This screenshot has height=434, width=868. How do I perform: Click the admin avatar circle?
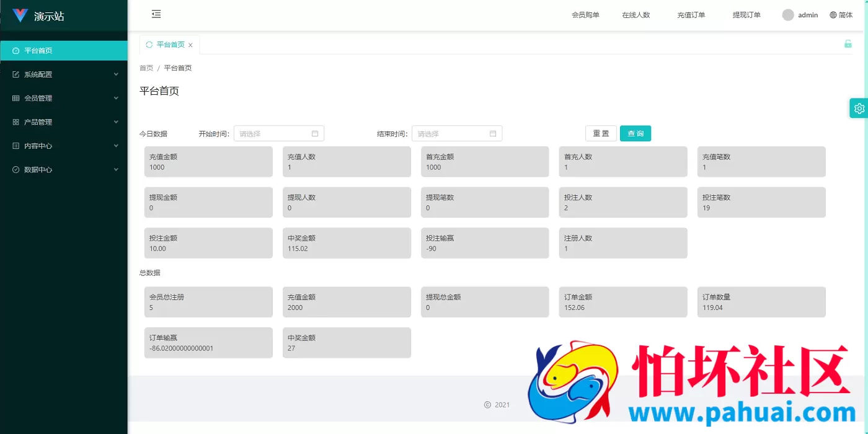click(788, 15)
